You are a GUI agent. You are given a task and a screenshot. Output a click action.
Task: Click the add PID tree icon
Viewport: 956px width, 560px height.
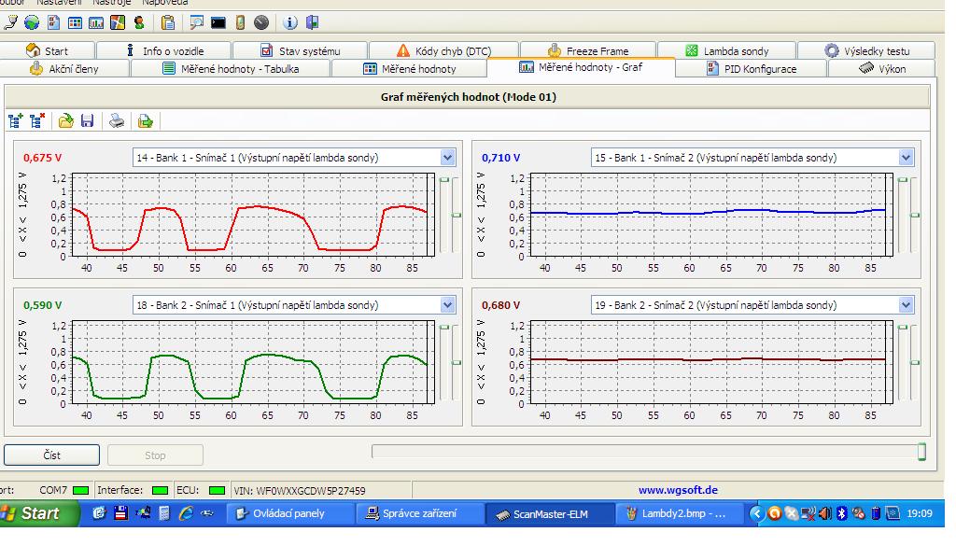click(x=16, y=120)
